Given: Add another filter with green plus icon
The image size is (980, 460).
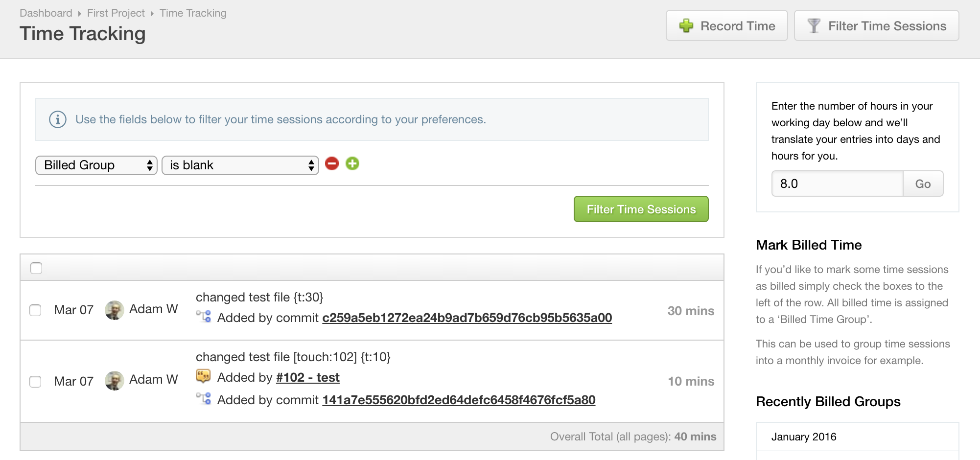Looking at the screenshot, I should [x=352, y=163].
